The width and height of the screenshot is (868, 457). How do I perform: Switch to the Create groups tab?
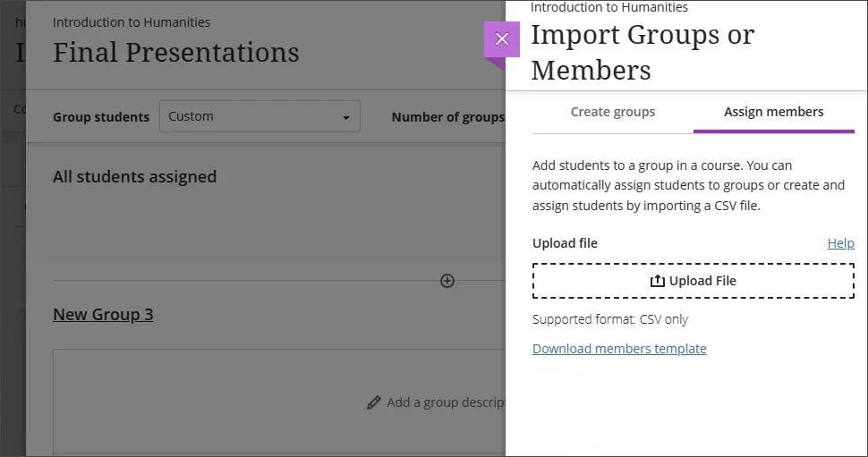(x=612, y=112)
